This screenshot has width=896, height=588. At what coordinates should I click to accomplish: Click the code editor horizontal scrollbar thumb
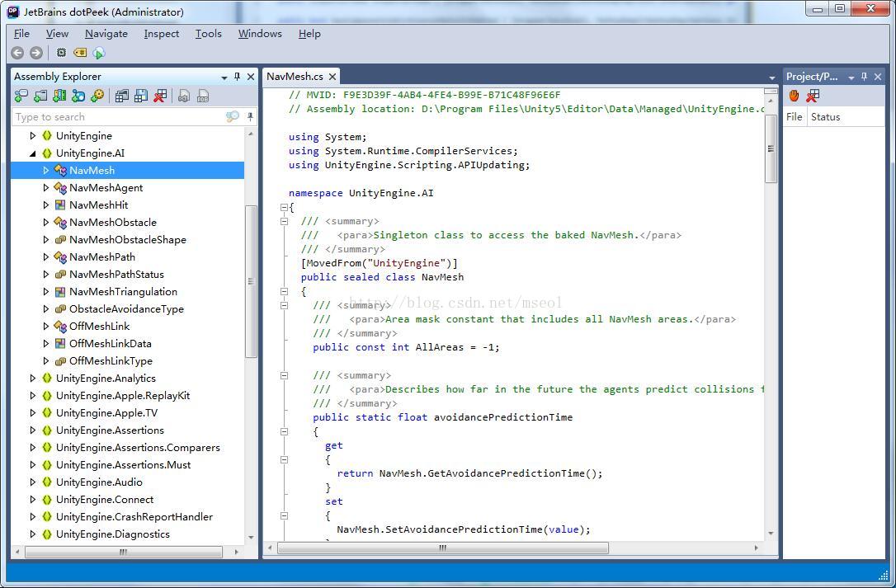coord(443,548)
